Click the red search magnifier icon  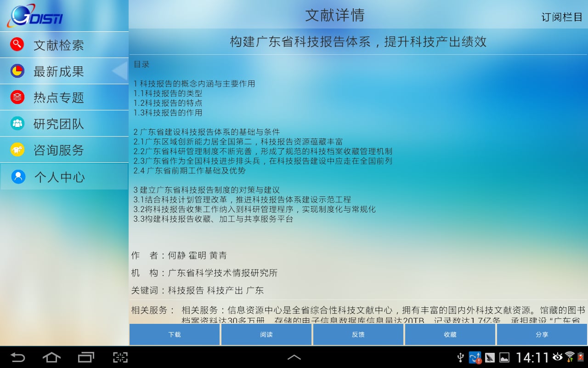coord(17,45)
